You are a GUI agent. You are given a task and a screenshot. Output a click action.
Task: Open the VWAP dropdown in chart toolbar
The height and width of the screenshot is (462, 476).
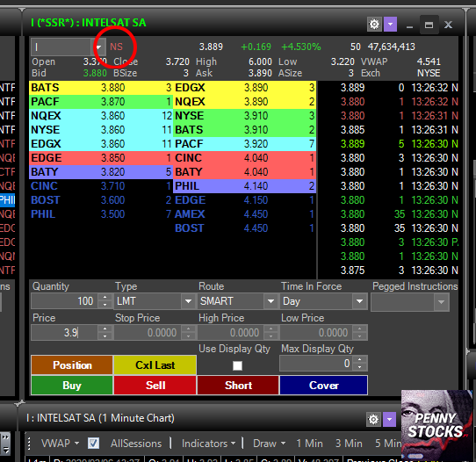coord(60,444)
